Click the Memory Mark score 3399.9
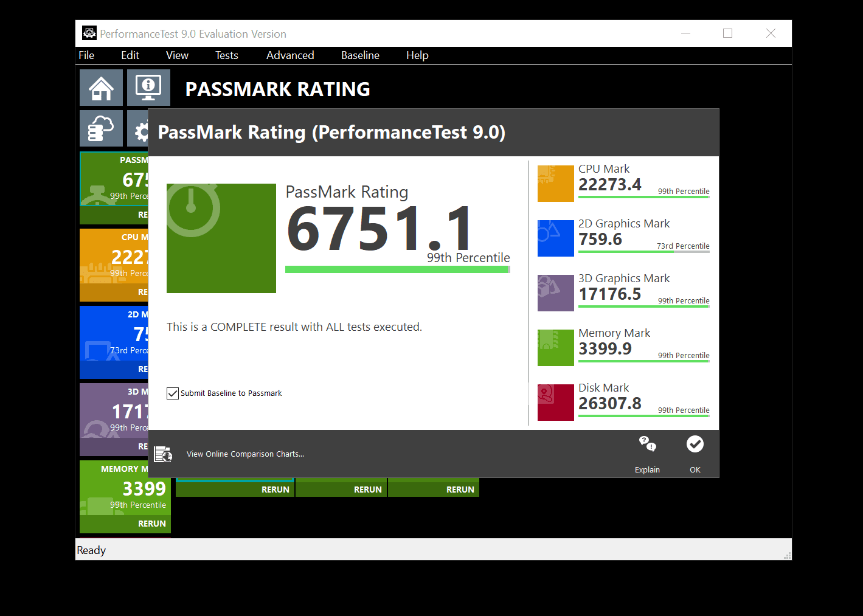The height and width of the screenshot is (616, 863). click(x=605, y=349)
